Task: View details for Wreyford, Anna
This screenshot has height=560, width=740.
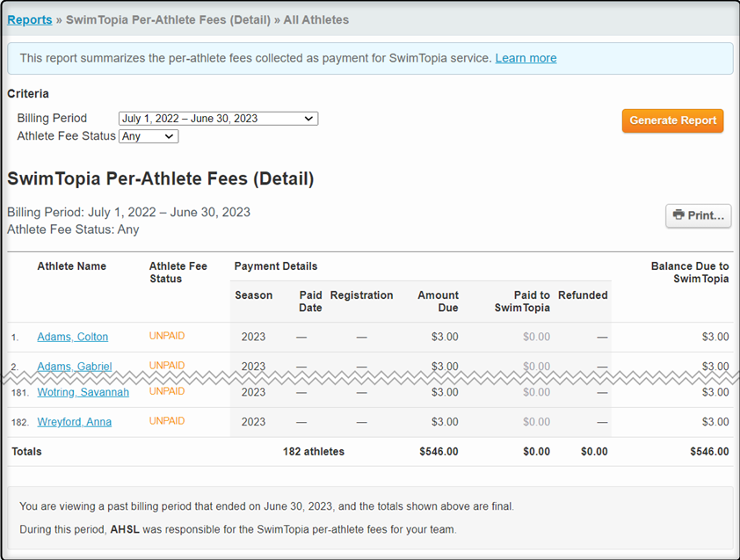Action: tap(76, 422)
